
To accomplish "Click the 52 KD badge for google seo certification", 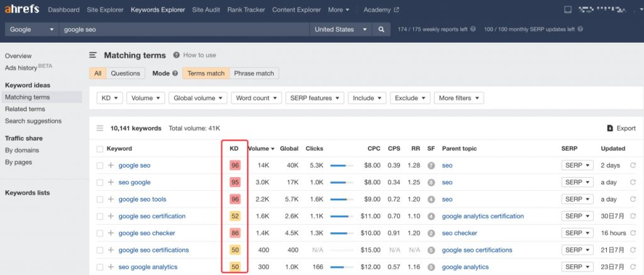I will 235,216.
